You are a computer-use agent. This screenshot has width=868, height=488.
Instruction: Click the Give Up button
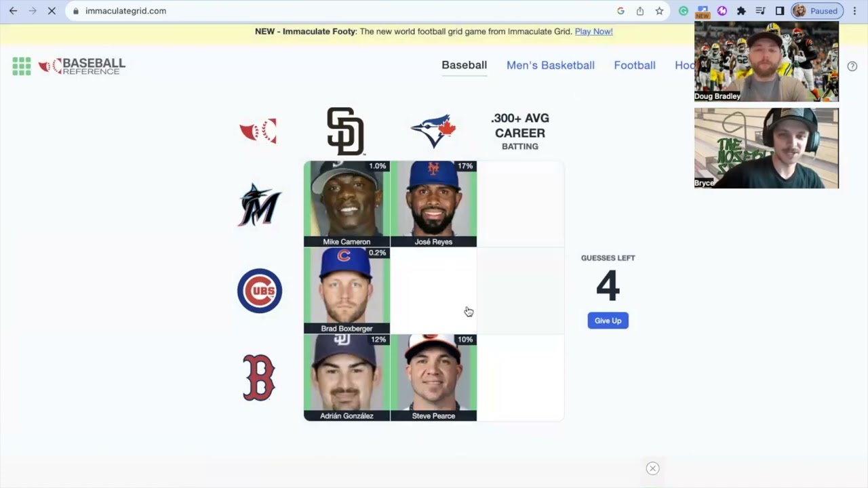pyautogui.click(x=608, y=321)
